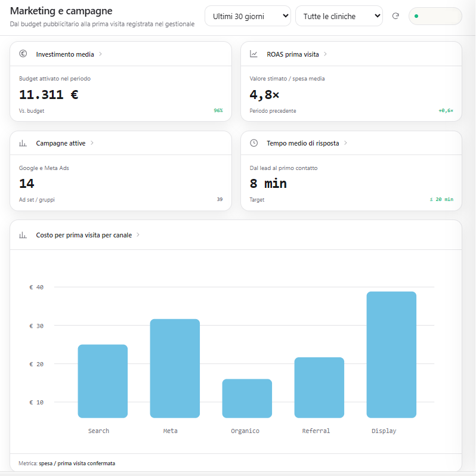Open Costo per prima visita per canale title
Screen dimensions: 476x476
tap(84, 235)
